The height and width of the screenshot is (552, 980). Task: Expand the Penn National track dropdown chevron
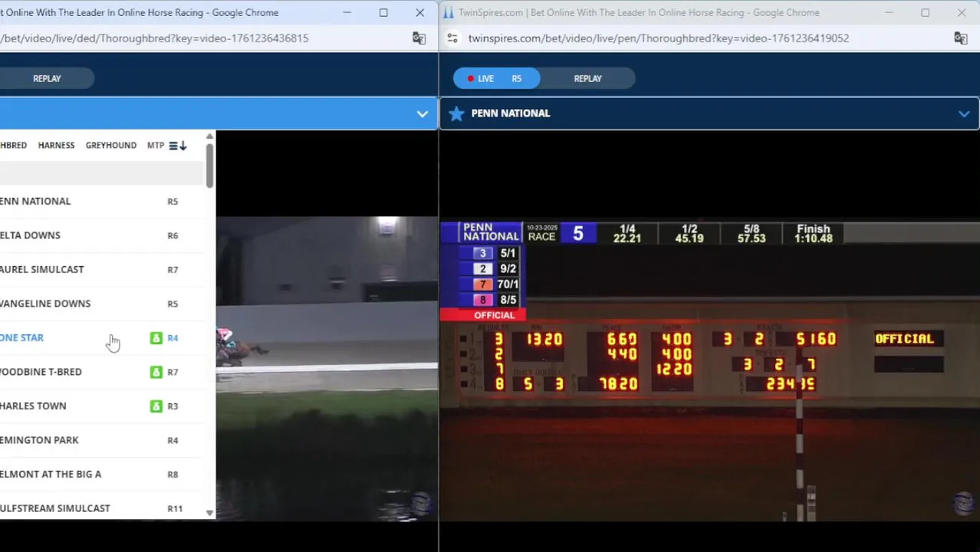pyautogui.click(x=964, y=113)
